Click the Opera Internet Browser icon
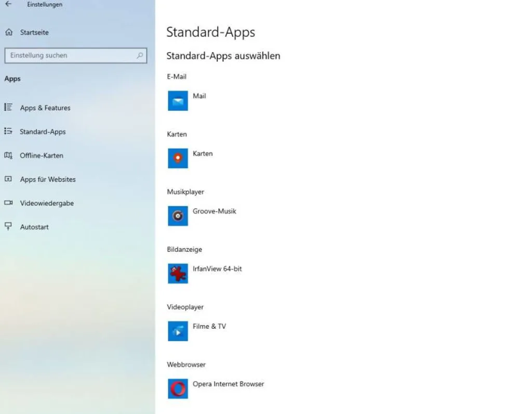The height and width of the screenshot is (414, 532). click(178, 389)
